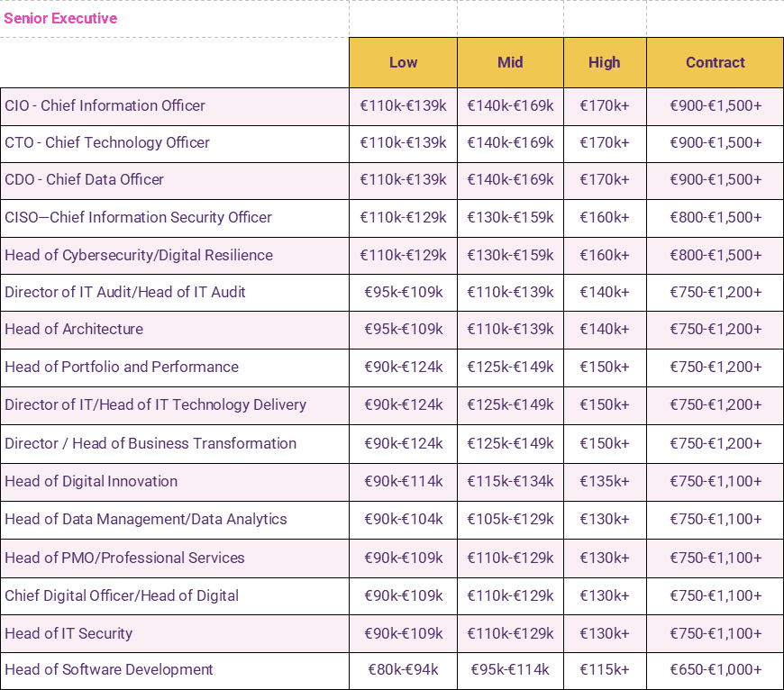Click Head of Software Development contract rate
The width and height of the screenshot is (784, 690).
pos(715,669)
